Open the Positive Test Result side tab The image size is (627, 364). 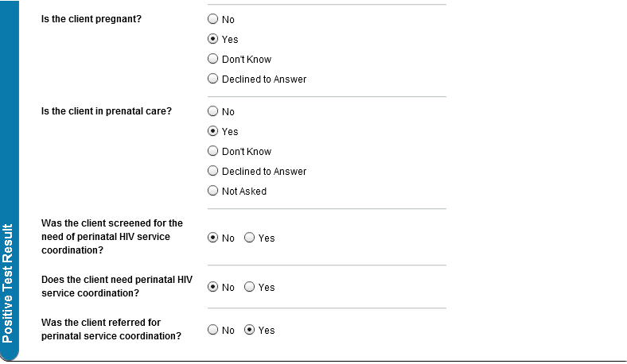[8, 282]
